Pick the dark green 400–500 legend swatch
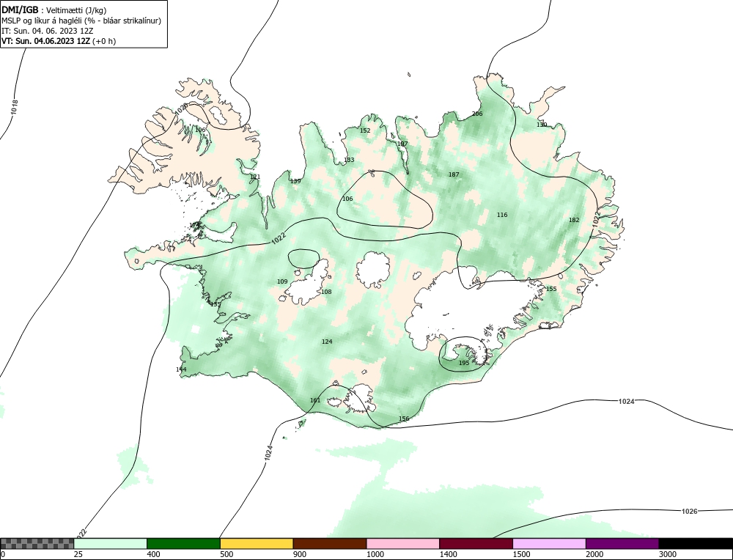This screenshot has width=733, height=560. click(183, 544)
